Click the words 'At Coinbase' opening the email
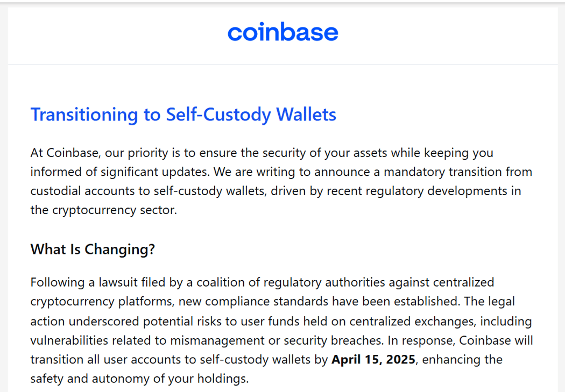The image size is (565, 392). [64, 153]
